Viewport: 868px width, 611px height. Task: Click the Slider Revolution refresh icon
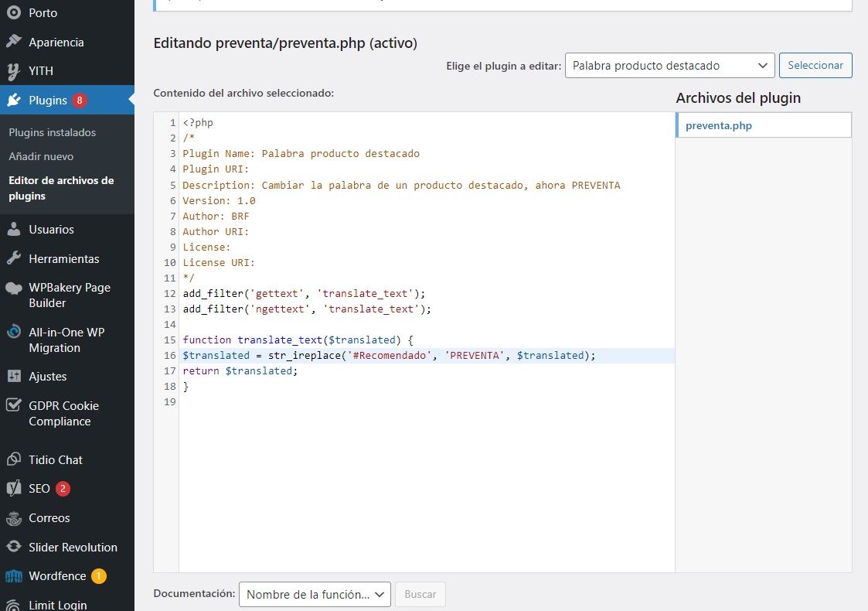click(14, 547)
